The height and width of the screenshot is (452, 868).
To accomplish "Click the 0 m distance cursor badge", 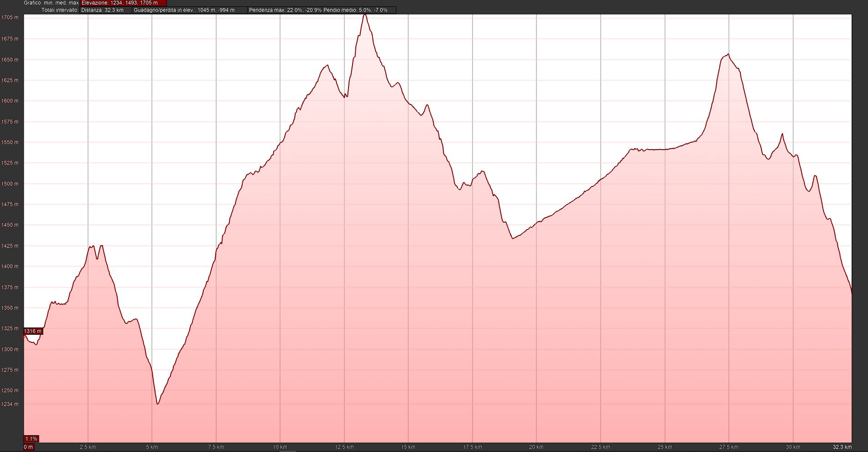I will (29, 447).
